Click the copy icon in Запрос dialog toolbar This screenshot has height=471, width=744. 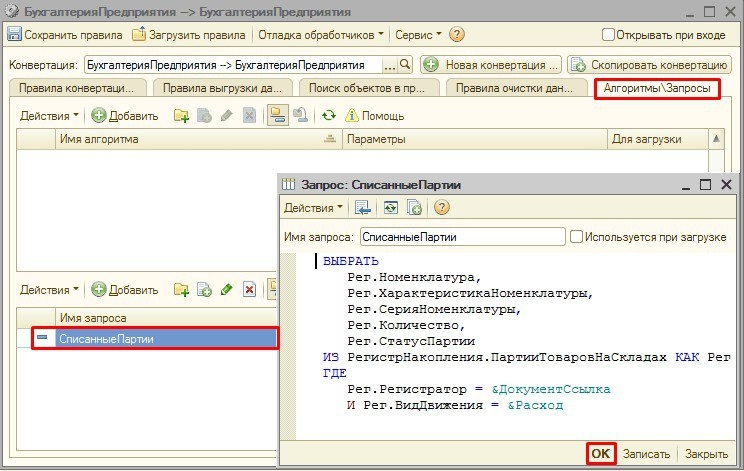(x=414, y=208)
